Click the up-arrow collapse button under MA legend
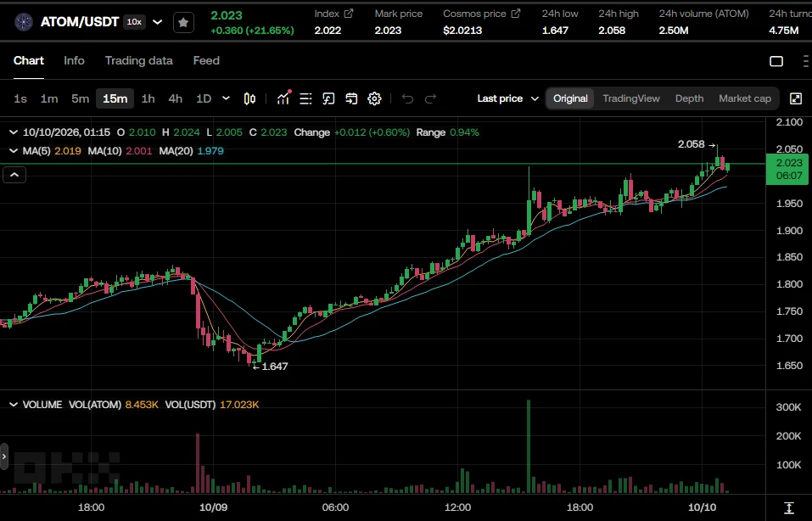 click(x=14, y=175)
